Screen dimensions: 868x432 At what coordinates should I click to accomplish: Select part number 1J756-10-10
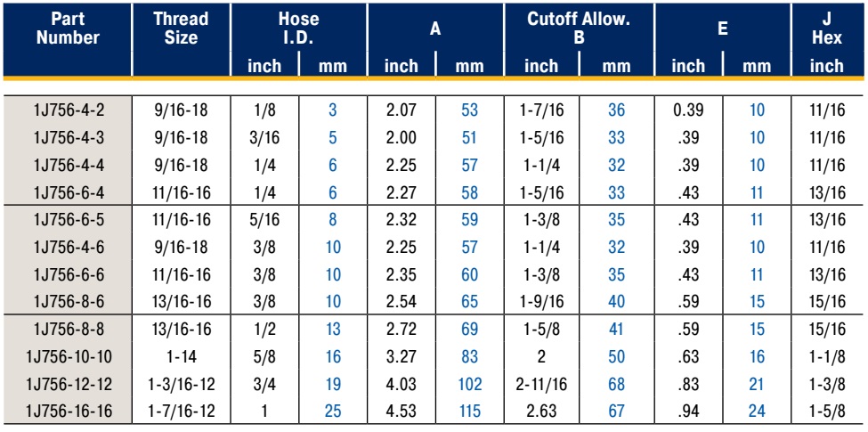pyautogui.click(x=69, y=356)
